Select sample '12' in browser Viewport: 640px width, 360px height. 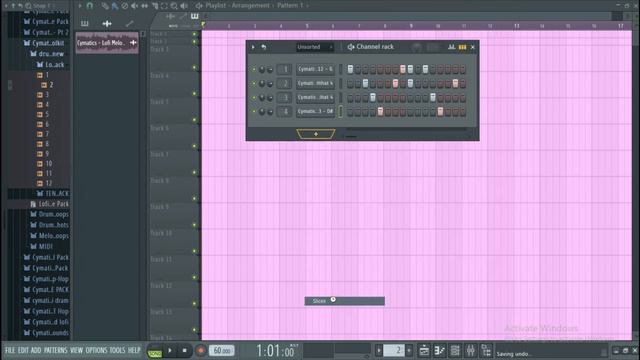pos(44,183)
